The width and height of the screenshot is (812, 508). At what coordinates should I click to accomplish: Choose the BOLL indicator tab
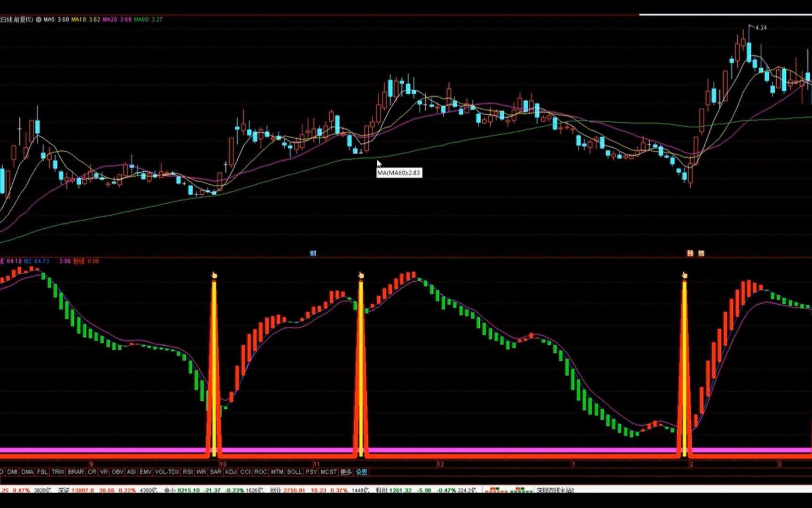(294, 472)
